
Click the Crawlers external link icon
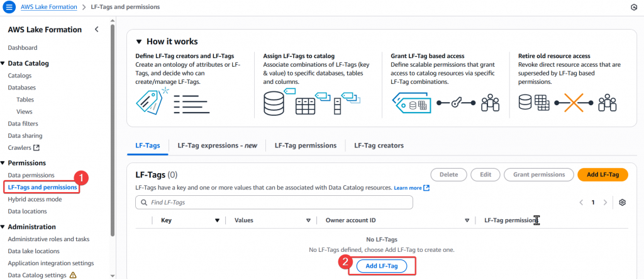(36, 148)
